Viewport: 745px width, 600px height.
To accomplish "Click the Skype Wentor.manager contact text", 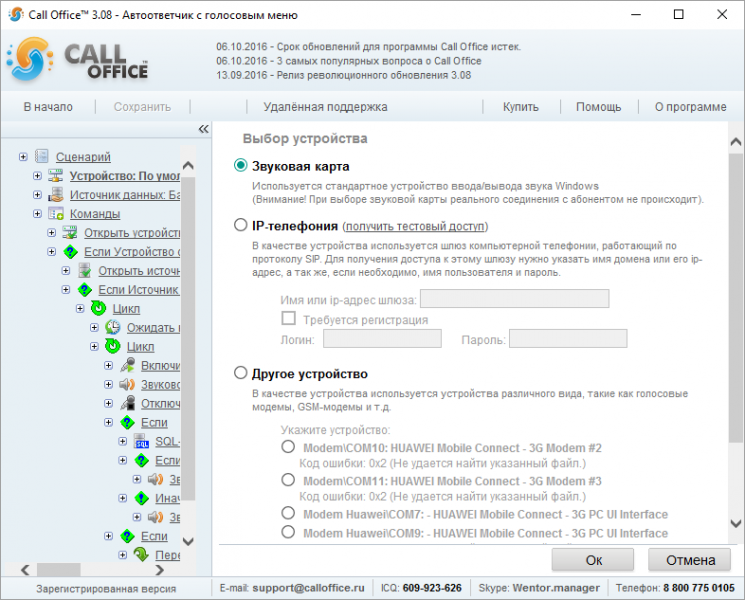I will (x=556, y=588).
